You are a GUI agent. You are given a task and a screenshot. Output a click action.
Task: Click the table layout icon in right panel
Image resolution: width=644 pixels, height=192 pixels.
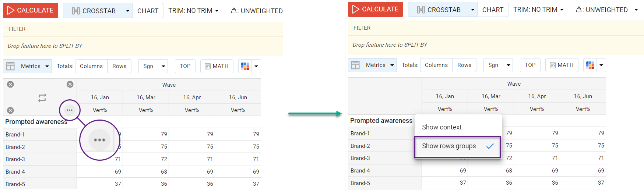click(355, 65)
